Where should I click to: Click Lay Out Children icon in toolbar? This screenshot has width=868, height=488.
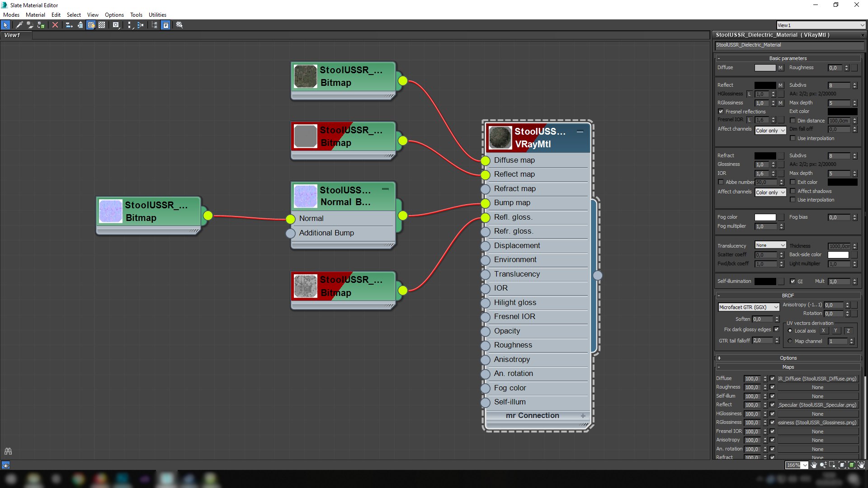coord(140,25)
